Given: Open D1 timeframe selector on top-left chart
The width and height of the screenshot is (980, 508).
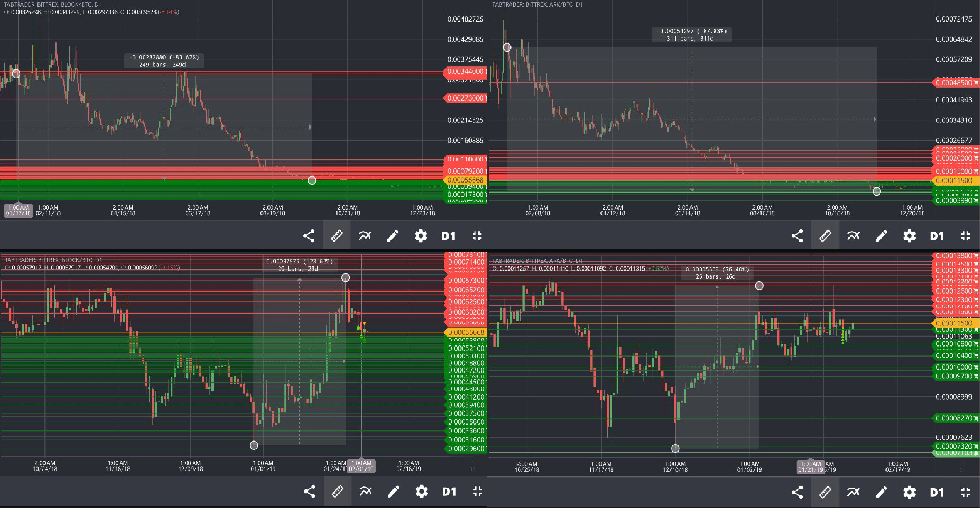Looking at the screenshot, I should click(448, 236).
